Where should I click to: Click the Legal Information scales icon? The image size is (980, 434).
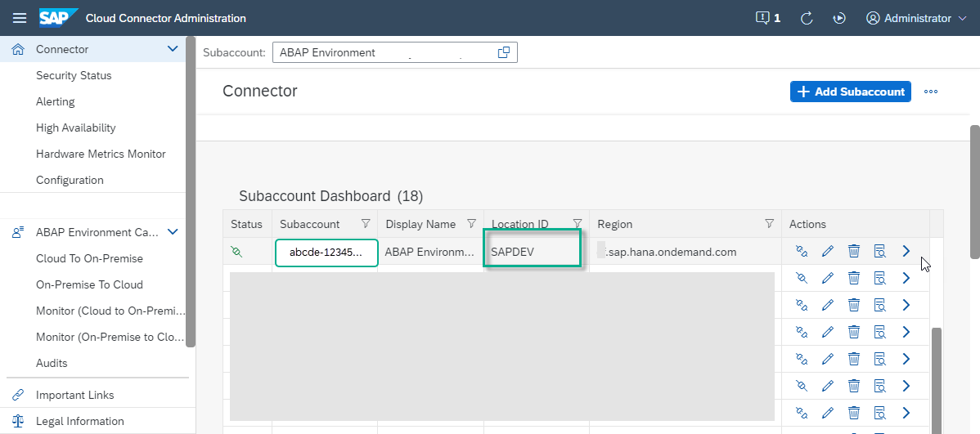point(18,422)
